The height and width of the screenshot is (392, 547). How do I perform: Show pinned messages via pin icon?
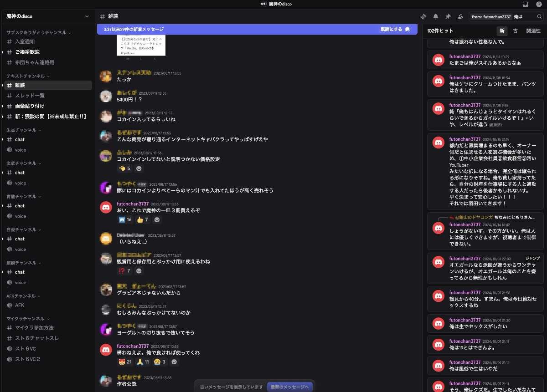[448, 16]
